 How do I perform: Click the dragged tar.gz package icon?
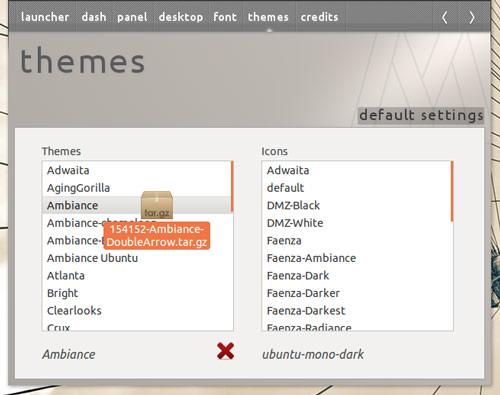tap(157, 205)
